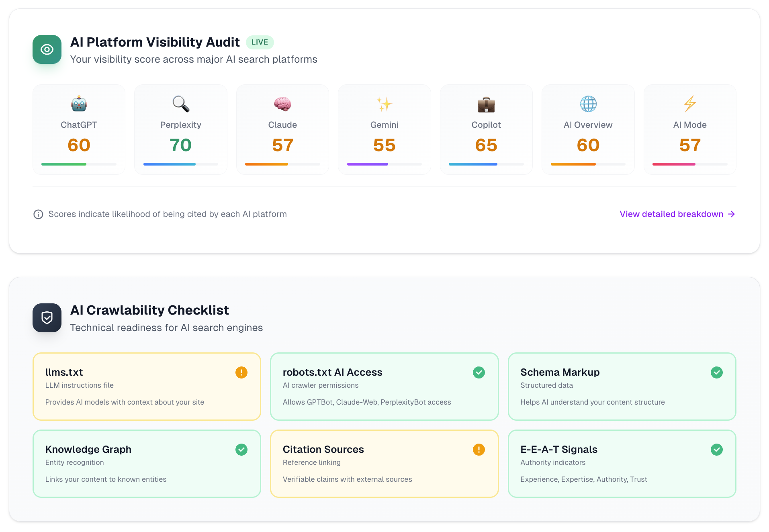Click the LIVE badge
The width and height of the screenshot is (769, 532).
260,42
